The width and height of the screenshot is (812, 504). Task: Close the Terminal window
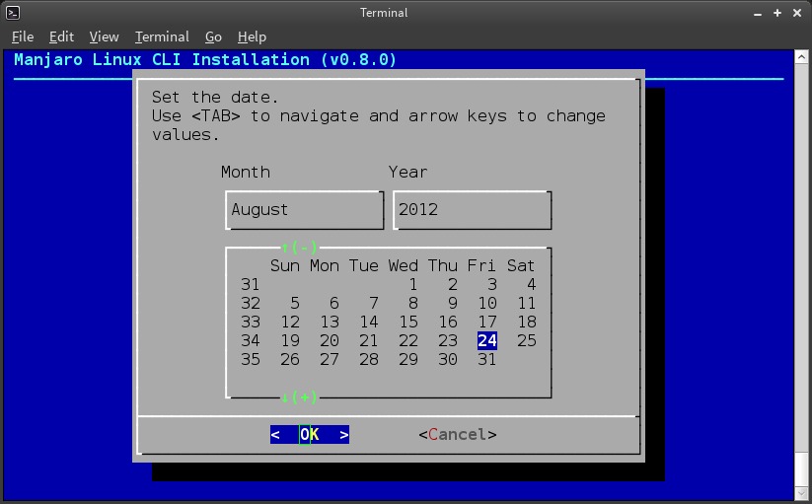tap(797, 13)
